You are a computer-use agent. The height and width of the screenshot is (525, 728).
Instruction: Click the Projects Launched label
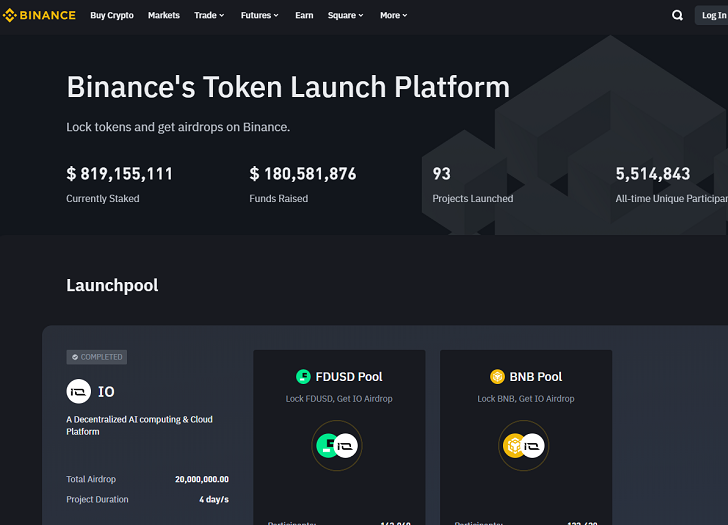[x=473, y=199]
